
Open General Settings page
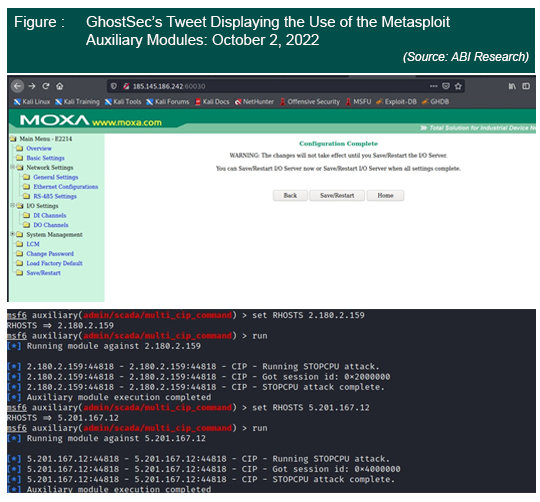(x=56, y=177)
